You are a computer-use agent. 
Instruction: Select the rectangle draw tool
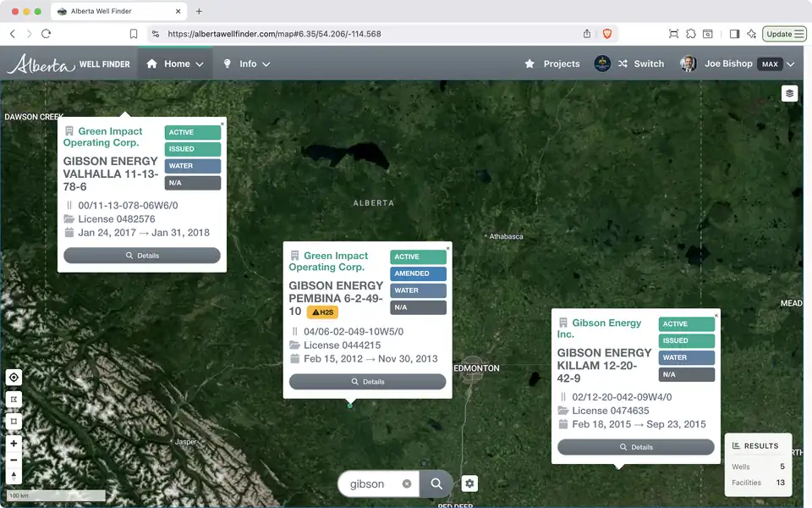tap(14, 421)
